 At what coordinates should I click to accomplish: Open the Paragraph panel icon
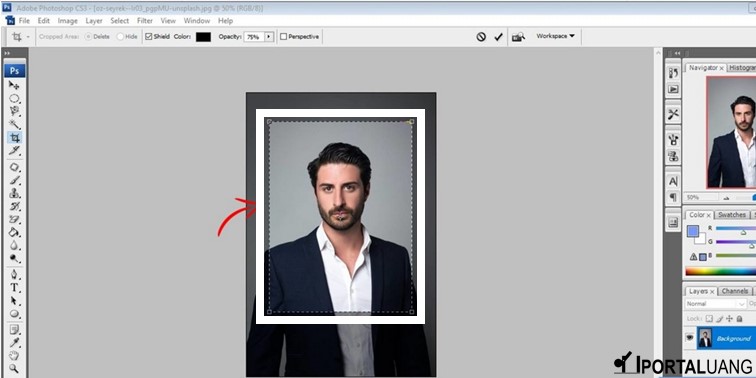[x=673, y=197]
